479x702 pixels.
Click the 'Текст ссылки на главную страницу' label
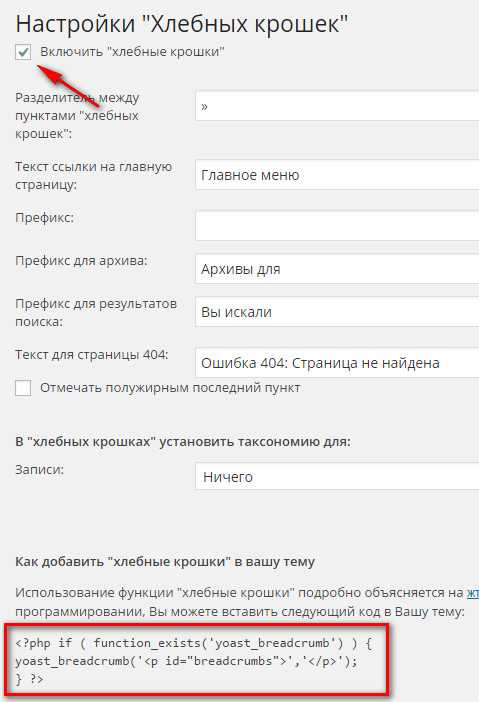[x=94, y=175]
